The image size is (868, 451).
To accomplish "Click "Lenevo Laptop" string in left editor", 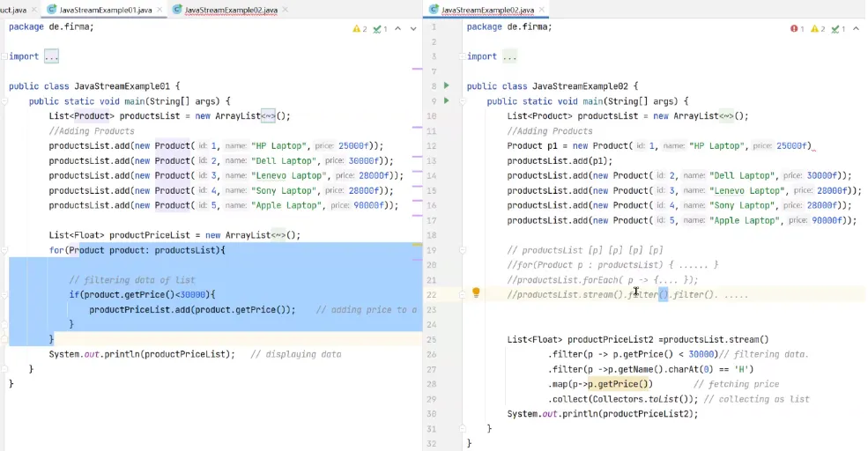I will pyautogui.click(x=288, y=176).
